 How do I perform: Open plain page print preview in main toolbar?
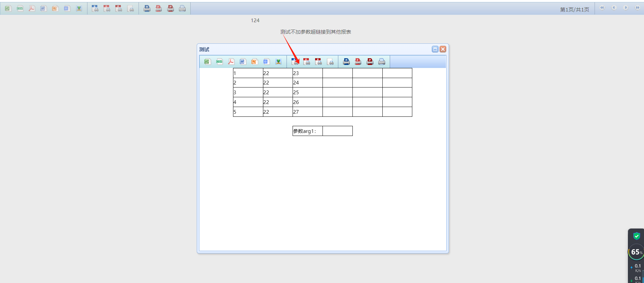pyautogui.click(x=131, y=8)
